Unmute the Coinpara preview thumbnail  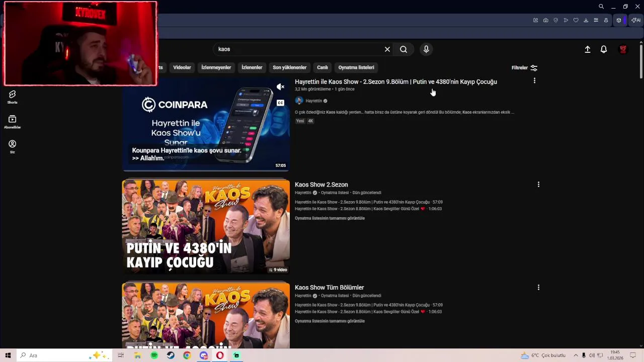(280, 87)
